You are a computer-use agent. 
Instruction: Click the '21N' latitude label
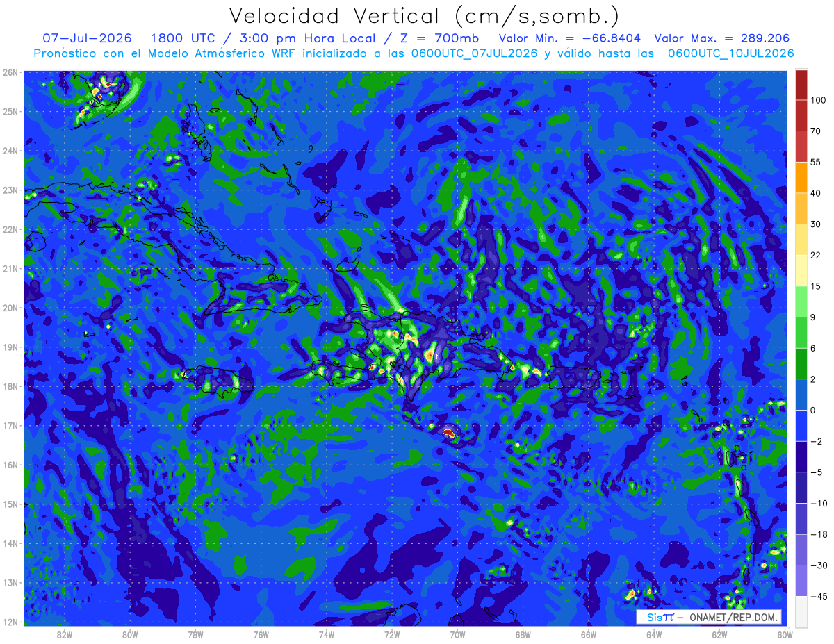tap(10, 268)
